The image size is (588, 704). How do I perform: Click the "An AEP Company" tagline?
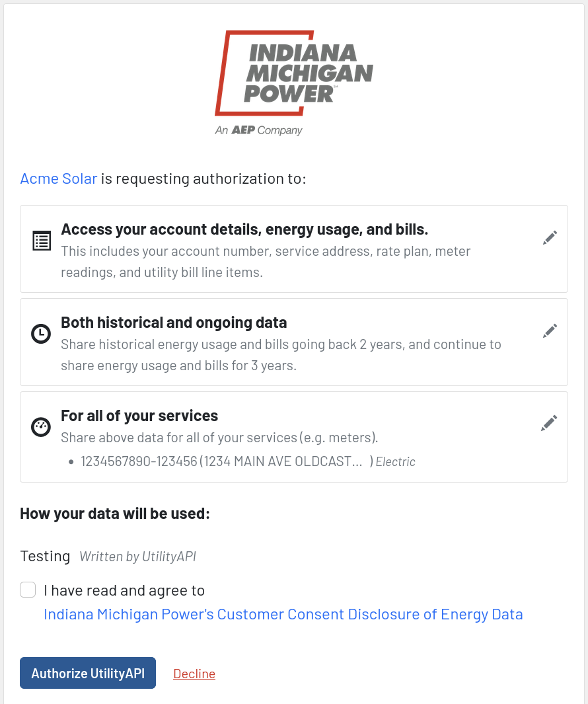(x=258, y=130)
